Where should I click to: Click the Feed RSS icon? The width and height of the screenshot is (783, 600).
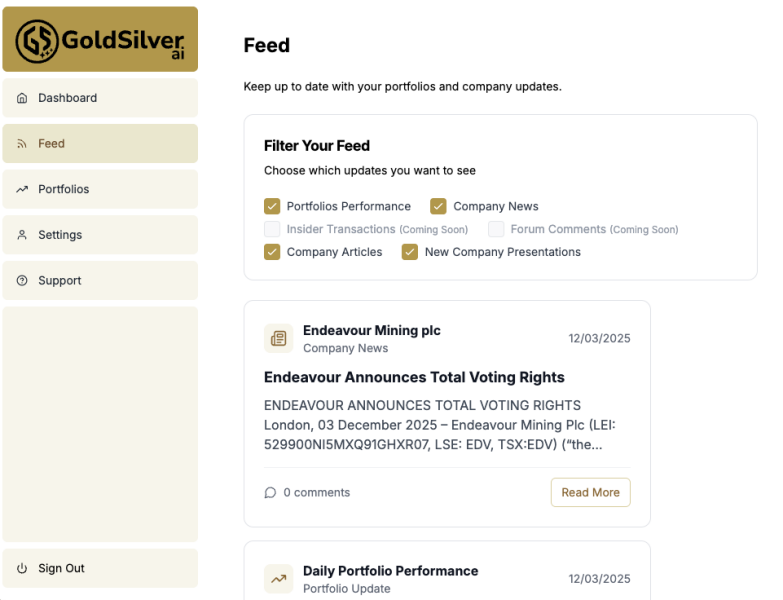(22, 144)
